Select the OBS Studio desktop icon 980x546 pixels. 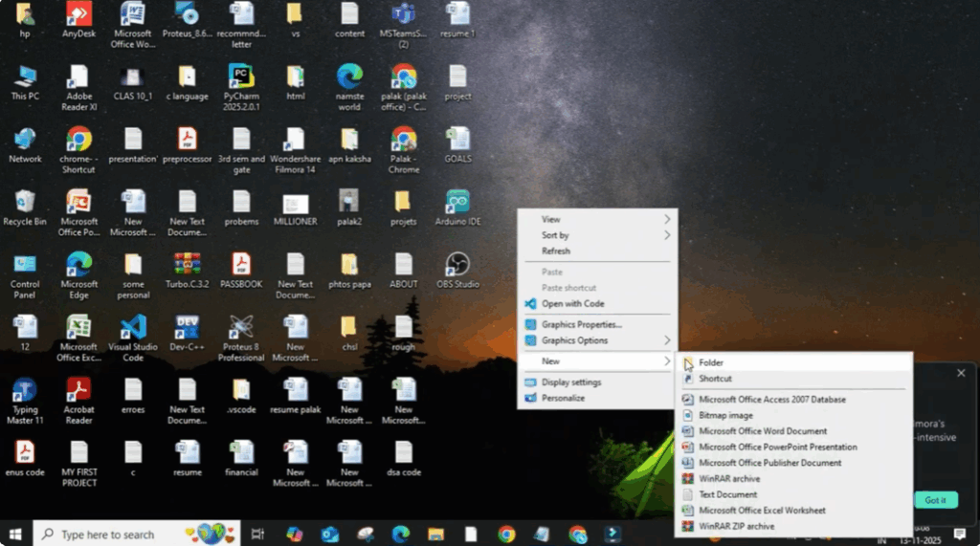point(457,270)
